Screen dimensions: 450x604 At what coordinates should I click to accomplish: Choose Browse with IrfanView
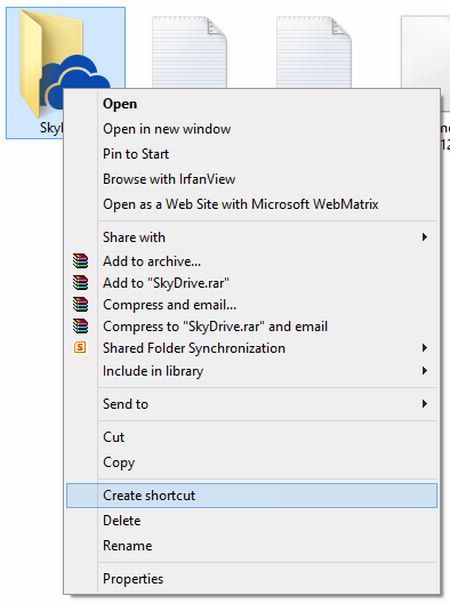[x=252, y=179]
